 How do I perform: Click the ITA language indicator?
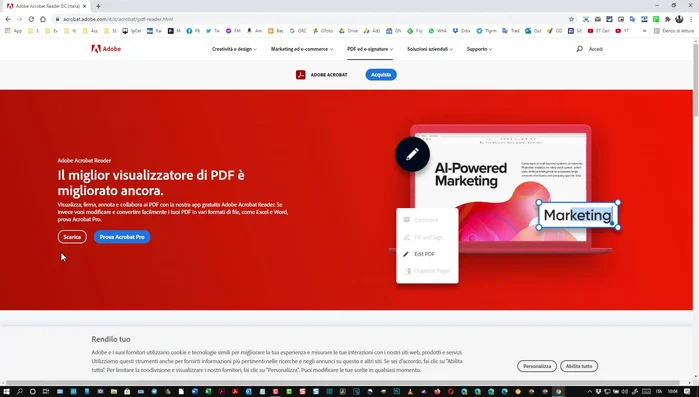(659, 392)
